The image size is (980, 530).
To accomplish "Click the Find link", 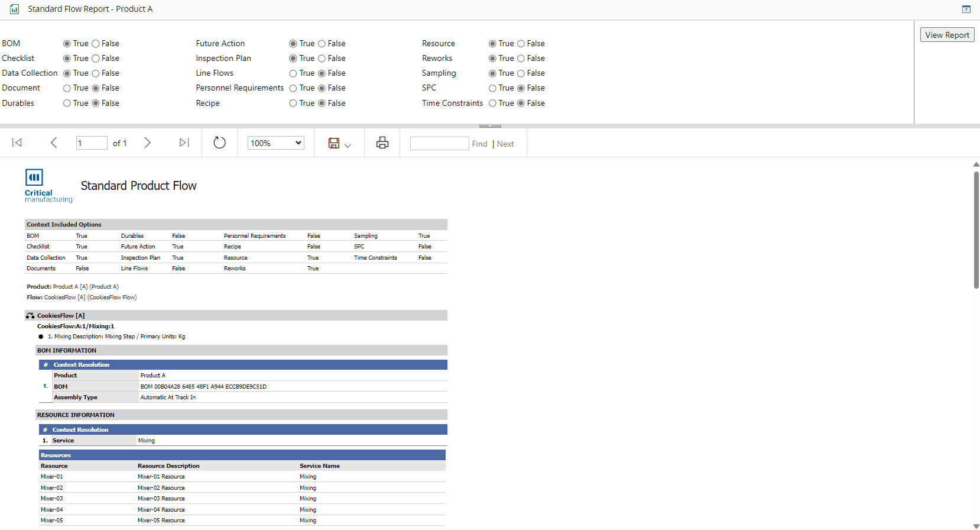I will click(479, 144).
